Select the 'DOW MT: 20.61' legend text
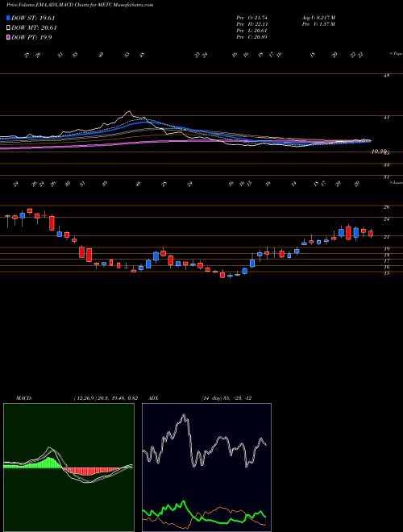Viewport: 403px width, 532px height. tap(35, 28)
